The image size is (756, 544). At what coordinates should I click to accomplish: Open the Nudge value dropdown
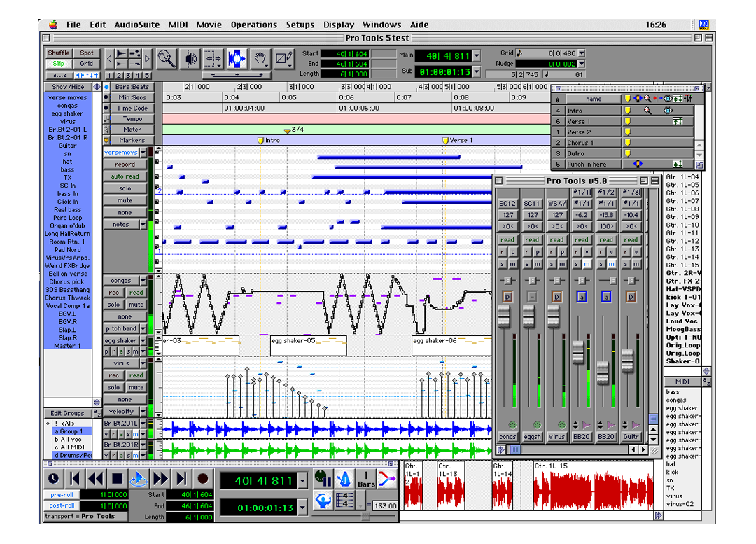[582, 64]
